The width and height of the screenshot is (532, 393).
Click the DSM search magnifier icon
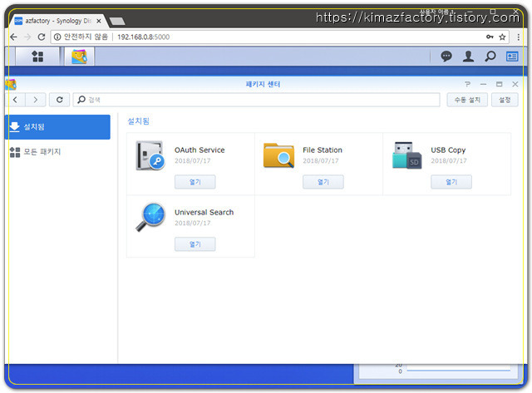(490, 56)
